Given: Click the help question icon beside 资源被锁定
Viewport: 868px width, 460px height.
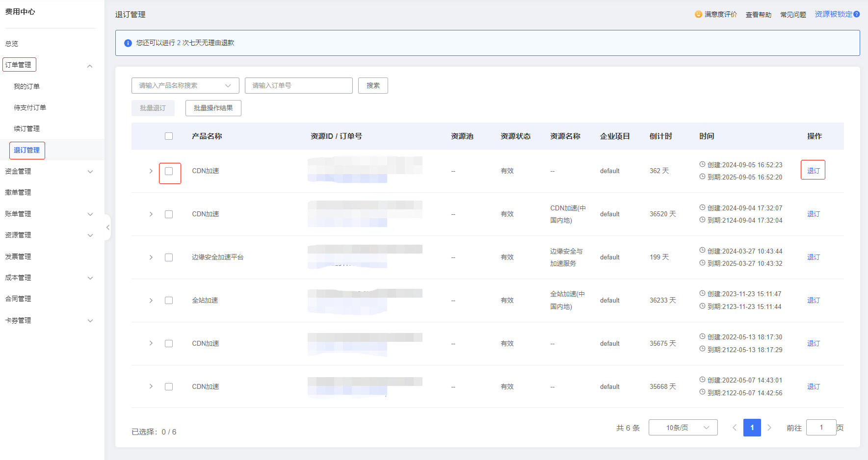Looking at the screenshot, I should (857, 14).
